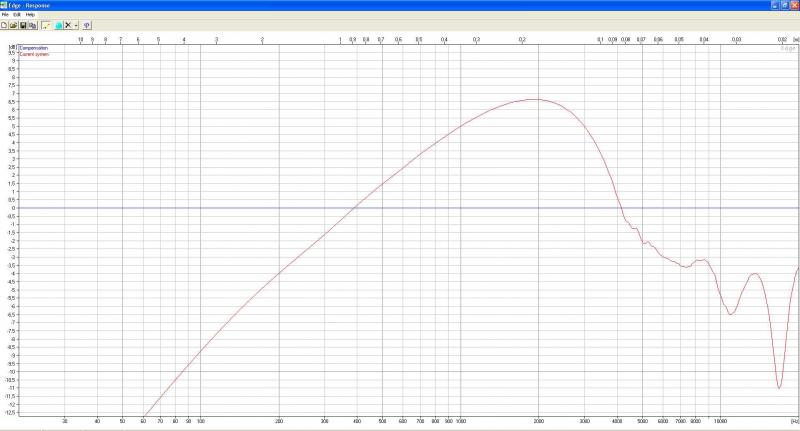
Task: Click the Edge app icon in title bar
Action: 5,5
